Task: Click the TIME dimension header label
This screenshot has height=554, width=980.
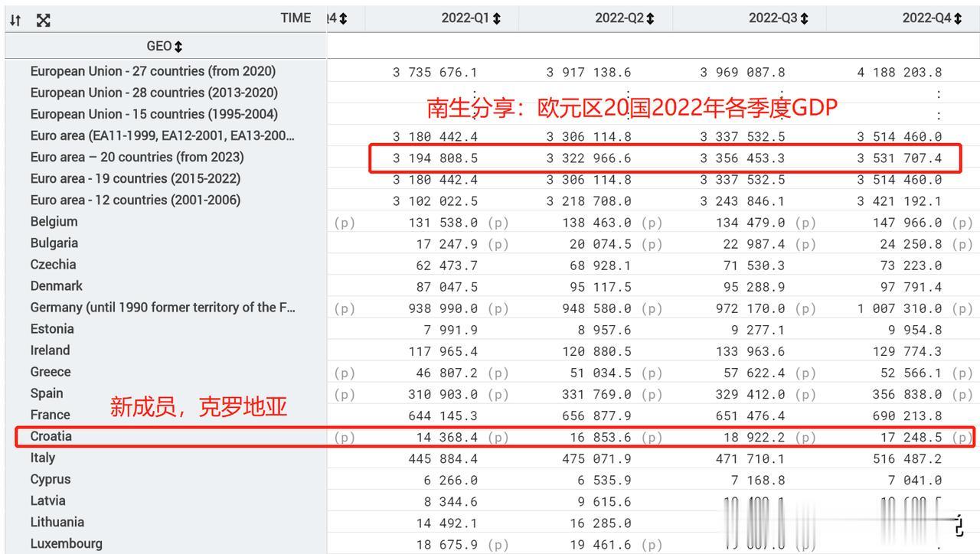Action: tap(296, 18)
